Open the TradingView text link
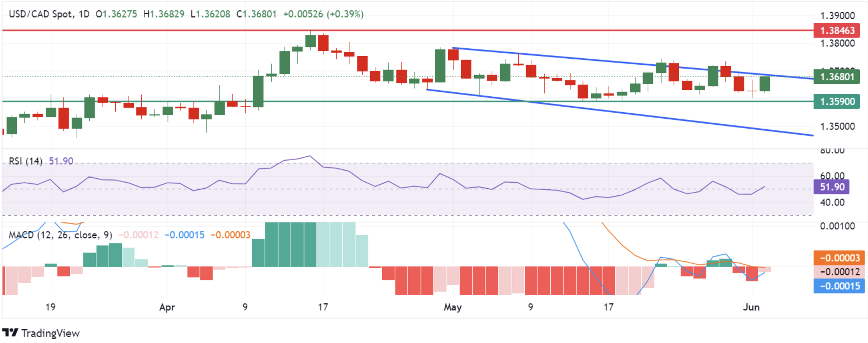 pyautogui.click(x=51, y=333)
